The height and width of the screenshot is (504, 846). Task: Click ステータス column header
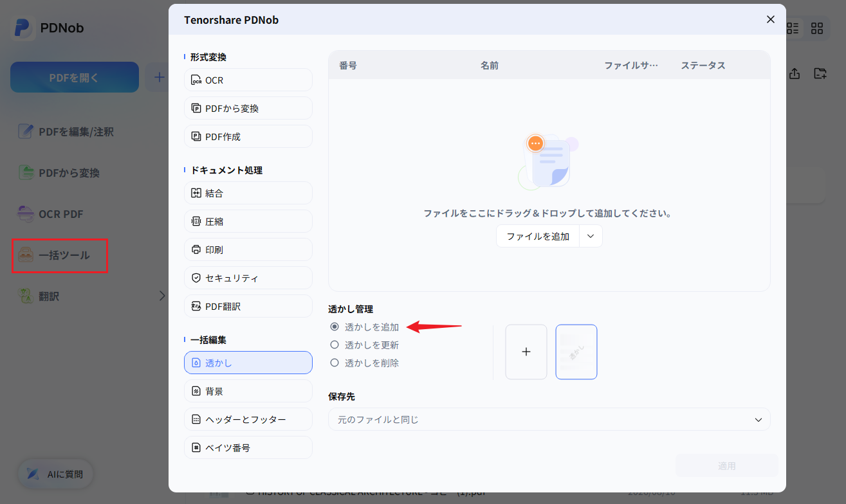(x=703, y=66)
